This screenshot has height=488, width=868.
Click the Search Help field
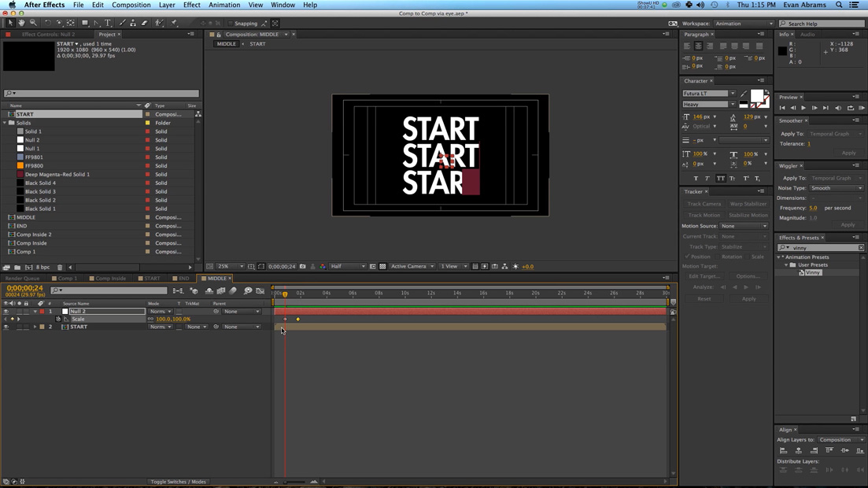(822, 24)
